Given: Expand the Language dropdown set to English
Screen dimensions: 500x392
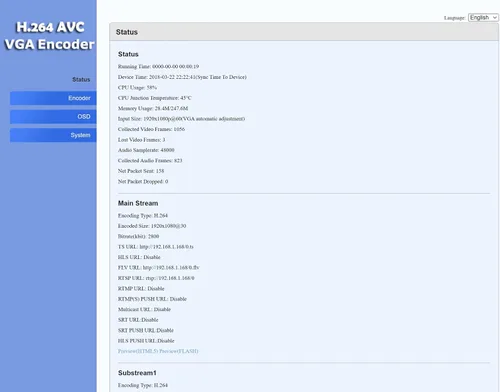Looking at the screenshot, I should coord(483,17).
